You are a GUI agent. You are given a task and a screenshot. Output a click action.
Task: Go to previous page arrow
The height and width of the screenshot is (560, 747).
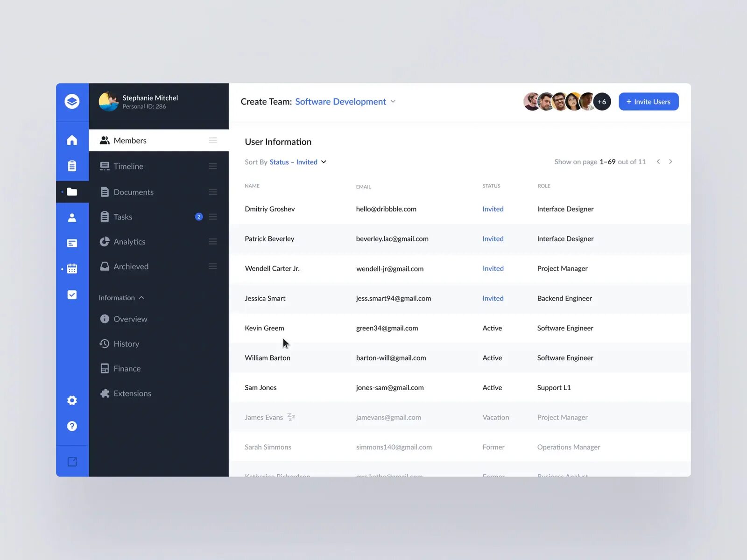click(658, 161)
